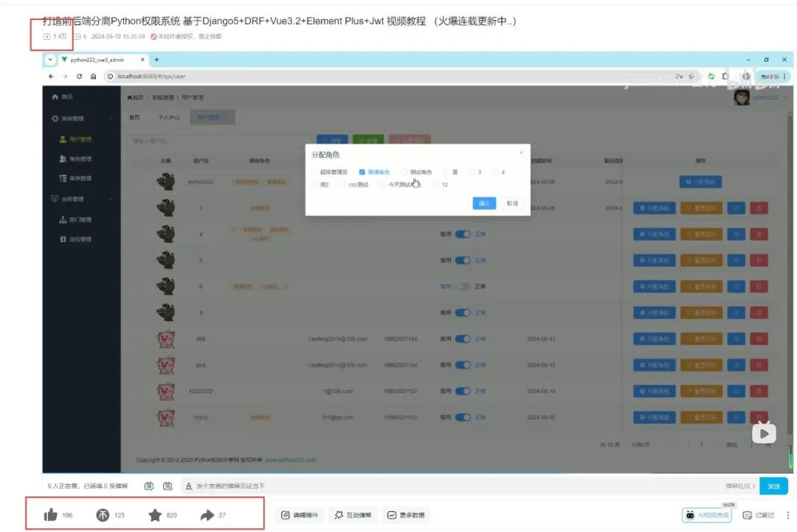This screenshot has width=797, height=532.
Task: Click the browser extensions puzzle icon
Action: pos(725,76)
